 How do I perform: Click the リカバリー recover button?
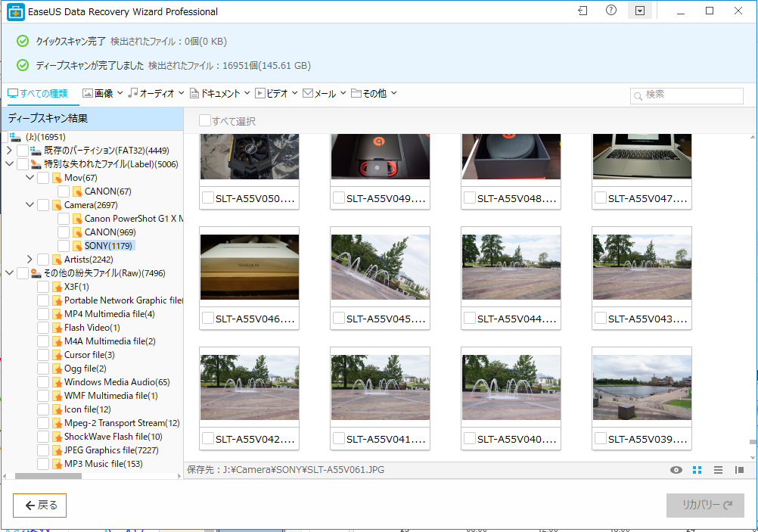tap(704, 506)
